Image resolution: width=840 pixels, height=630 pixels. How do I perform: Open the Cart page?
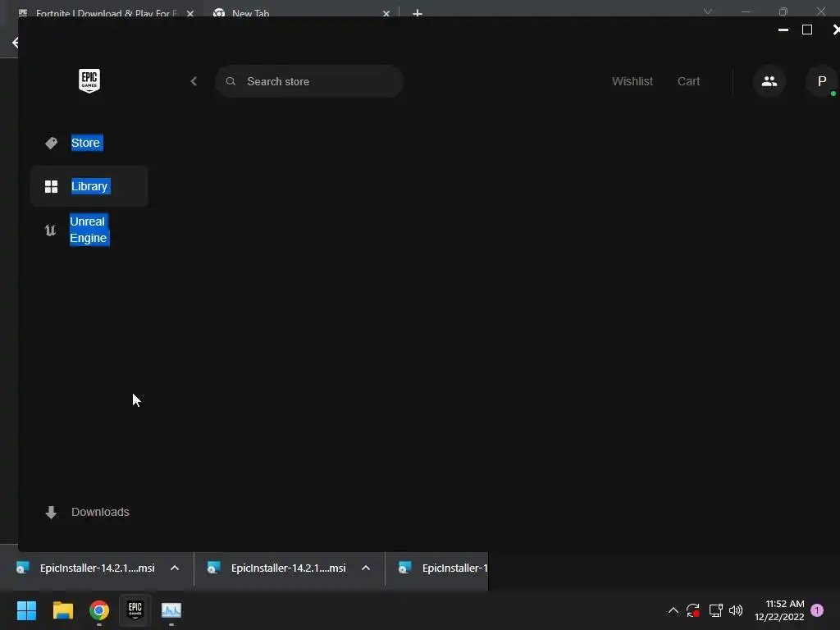tap(688, 81)
